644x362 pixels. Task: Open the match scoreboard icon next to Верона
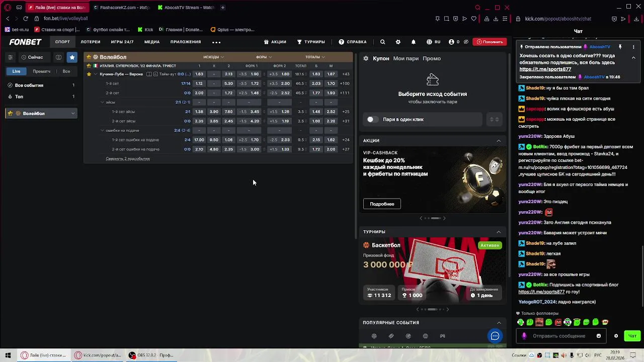pyautogui.click(x=149, y=74)
